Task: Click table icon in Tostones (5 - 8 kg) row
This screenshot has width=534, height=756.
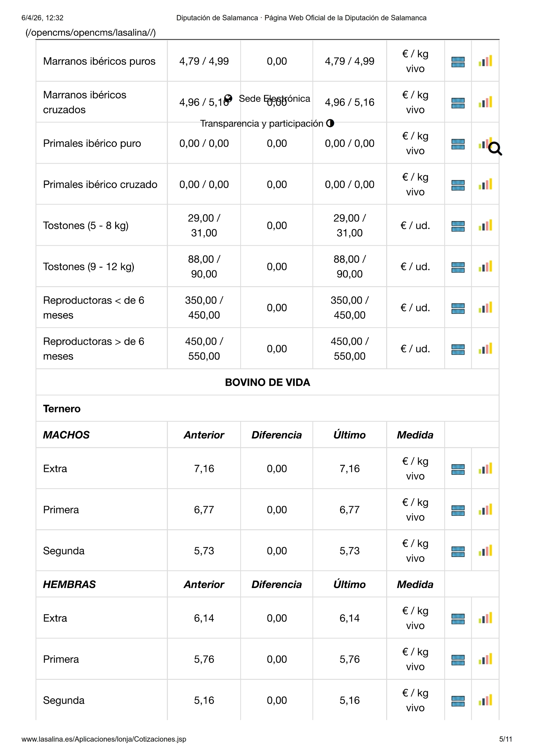Action: pyautogui.click(x=458, y=226)
